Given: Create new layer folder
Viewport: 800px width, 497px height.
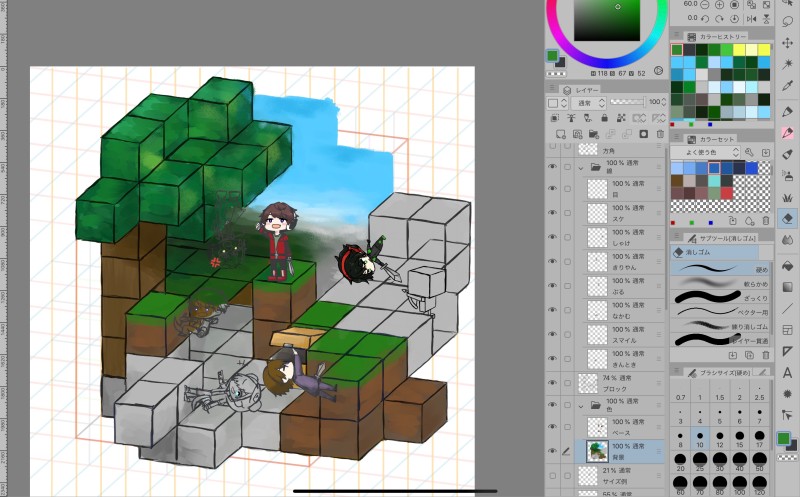Looking at the screenshot, I should 593,134.
